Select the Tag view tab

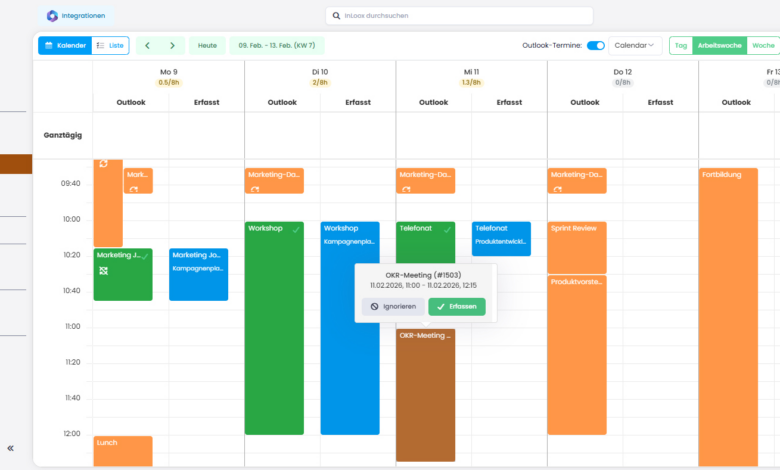tap(680, 45)
